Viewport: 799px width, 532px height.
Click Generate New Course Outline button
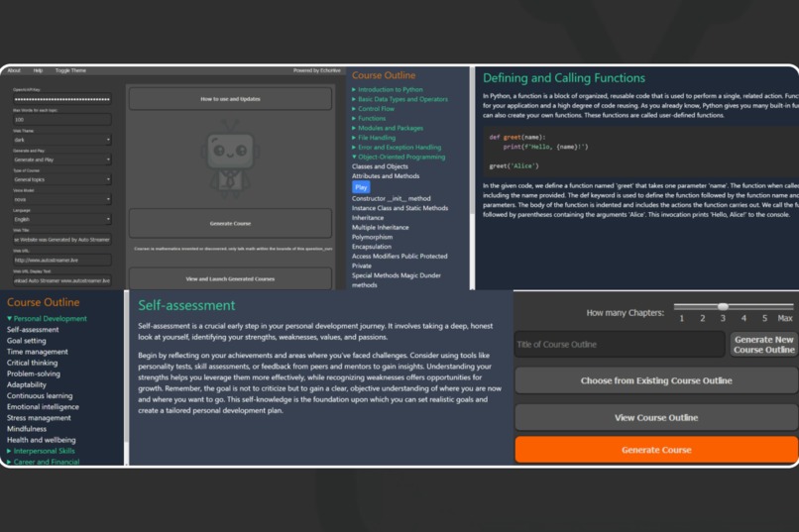coord(763,345)
